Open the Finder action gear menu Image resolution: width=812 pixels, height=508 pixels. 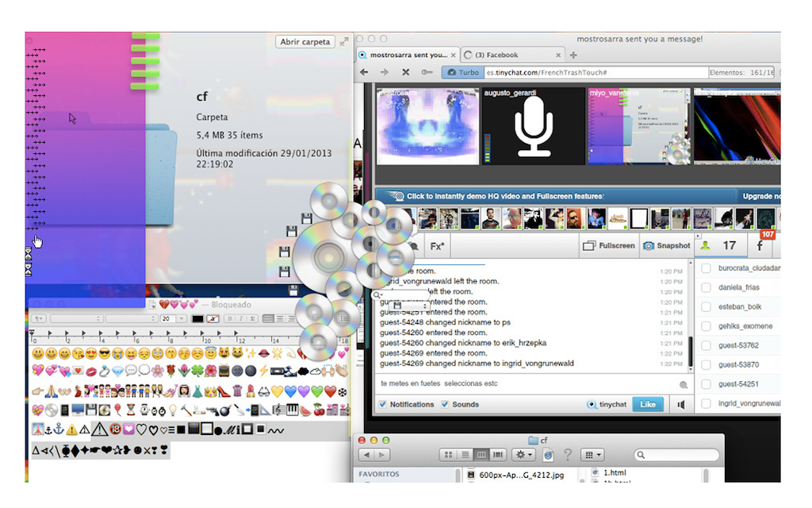[523, 455]
